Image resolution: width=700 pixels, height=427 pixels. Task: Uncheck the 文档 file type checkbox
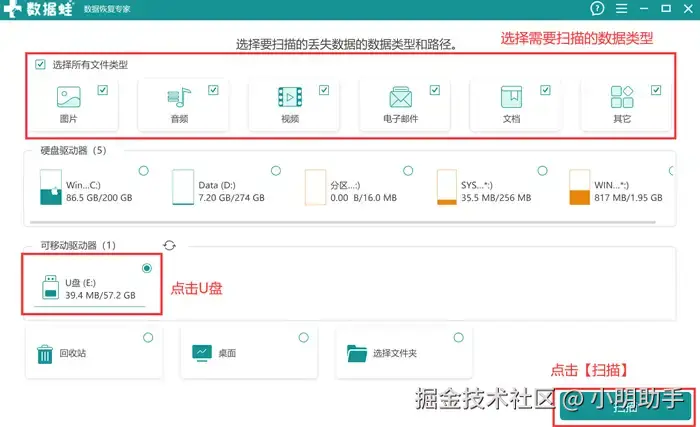tap(545, 90)
